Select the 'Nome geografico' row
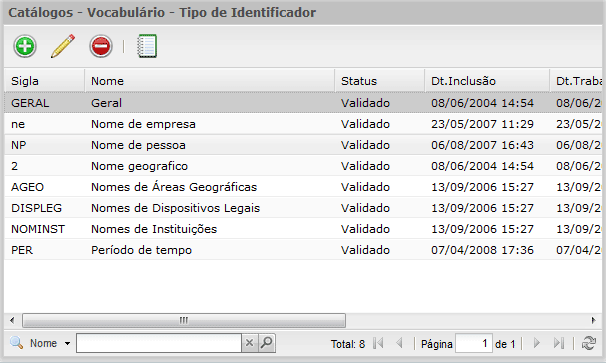 tap(303, 166)
